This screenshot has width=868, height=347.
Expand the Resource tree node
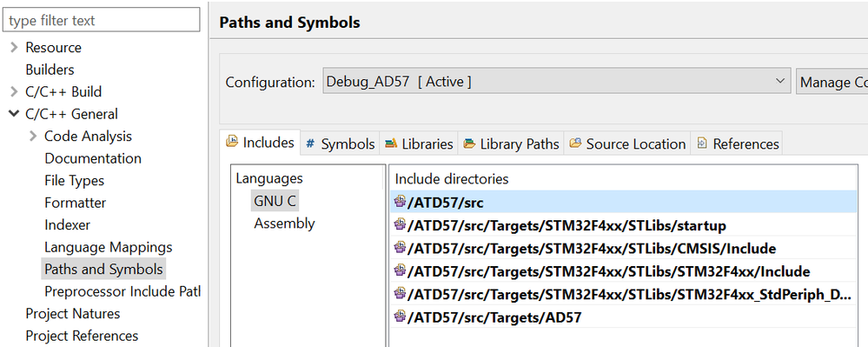14,48
